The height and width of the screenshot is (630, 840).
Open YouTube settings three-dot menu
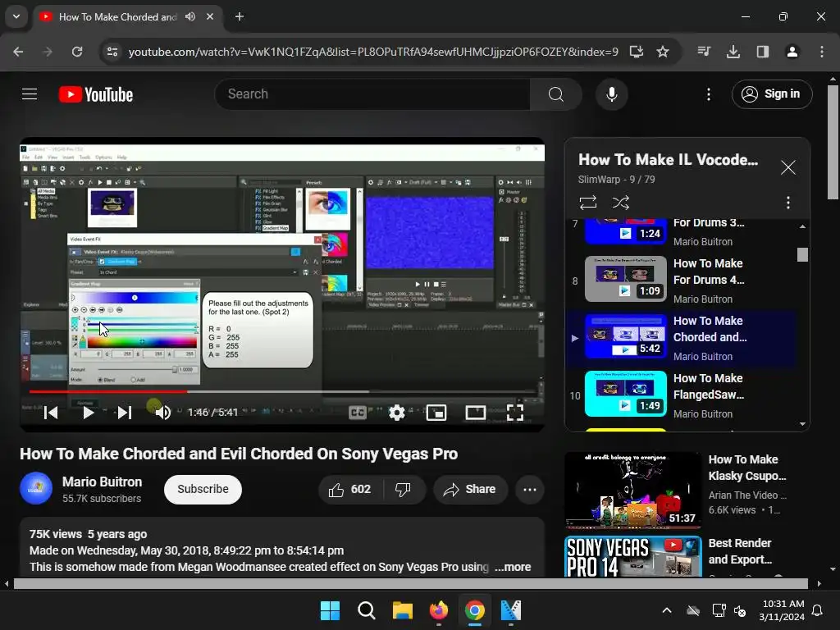coord(708,94)
